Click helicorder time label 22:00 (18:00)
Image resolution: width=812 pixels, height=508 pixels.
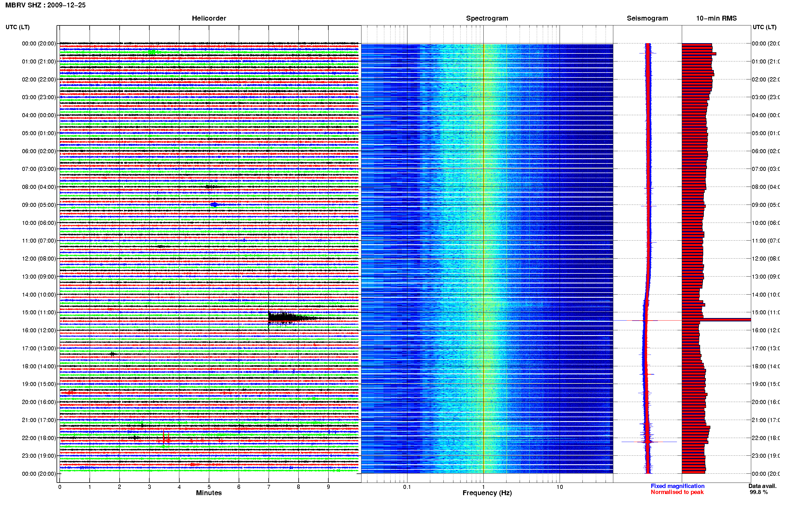[39, 438]
